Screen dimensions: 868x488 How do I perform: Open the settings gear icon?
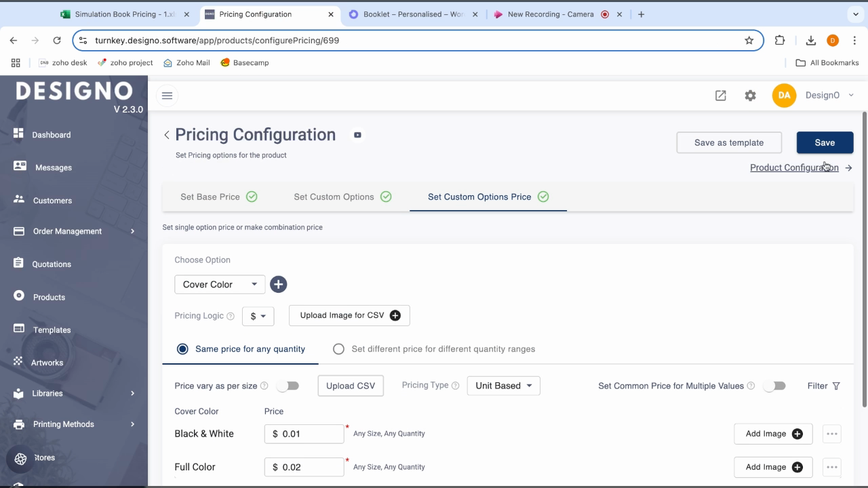pos(750,96)
